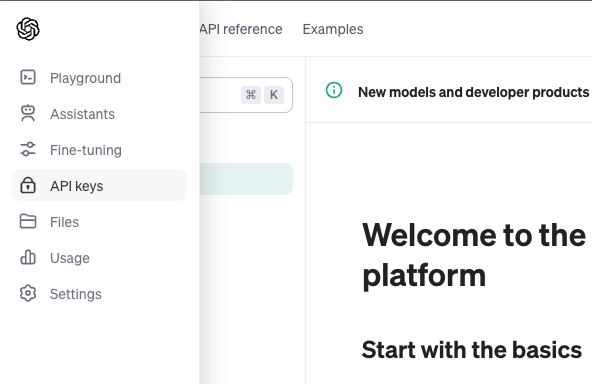
Task: Click the search field with ⌘ K
Action: click(246, 95)
